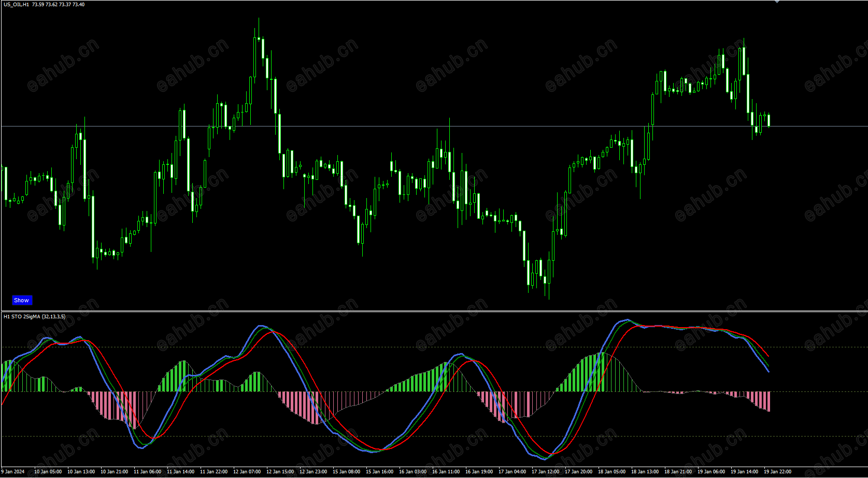Select the 10 Jan 13:00 time label

click(81, 472)
